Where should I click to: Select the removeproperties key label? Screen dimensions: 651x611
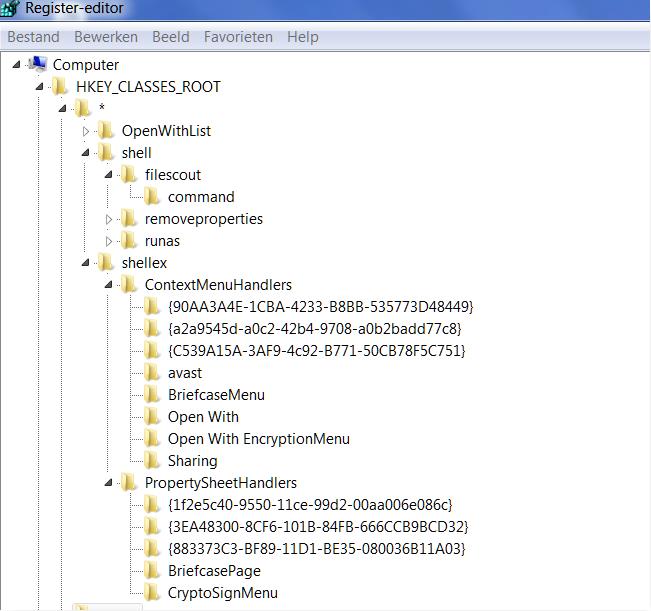(204, 219)
